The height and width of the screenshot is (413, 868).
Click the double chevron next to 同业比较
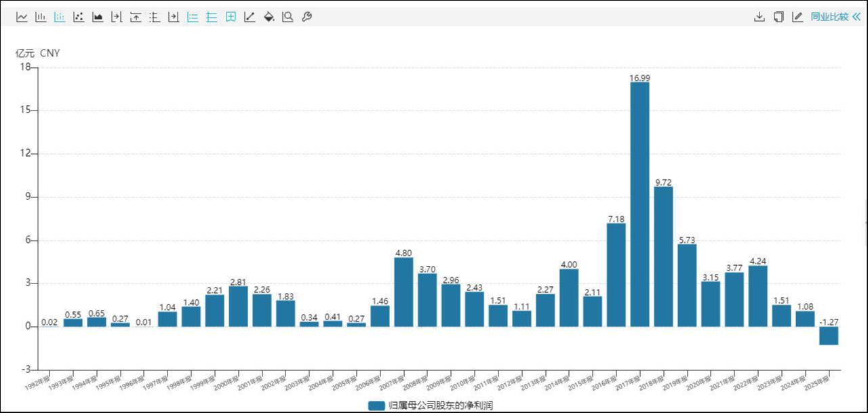coord(856,17)
